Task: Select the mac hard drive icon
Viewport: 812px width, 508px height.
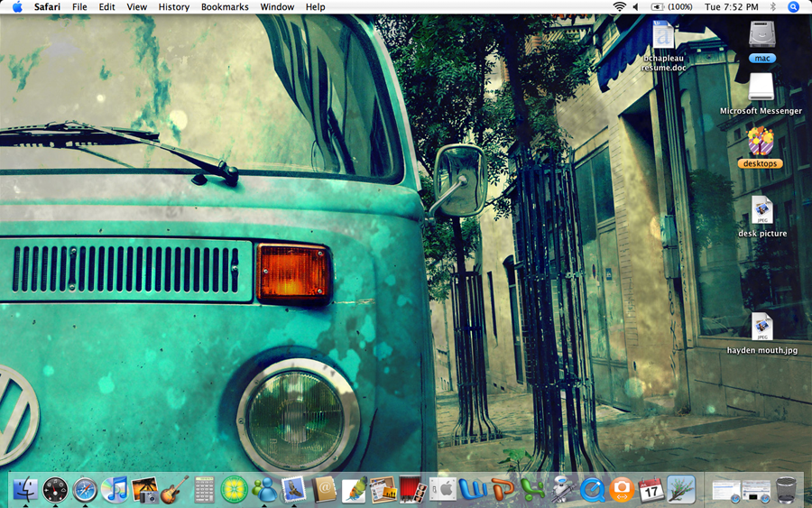Action: (761, 42)
